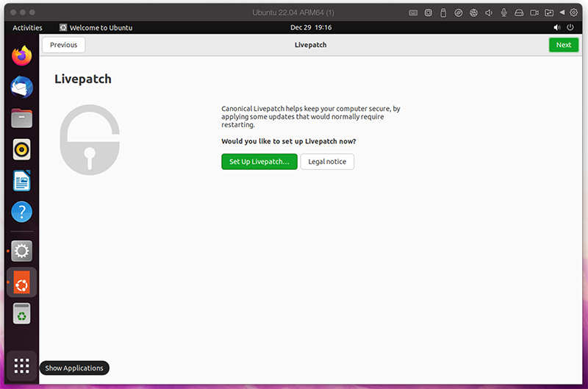Viewport: 588px width, 389px height.
Task: Open the hard disk icon in the VM title bar
Action: point(519,13)
